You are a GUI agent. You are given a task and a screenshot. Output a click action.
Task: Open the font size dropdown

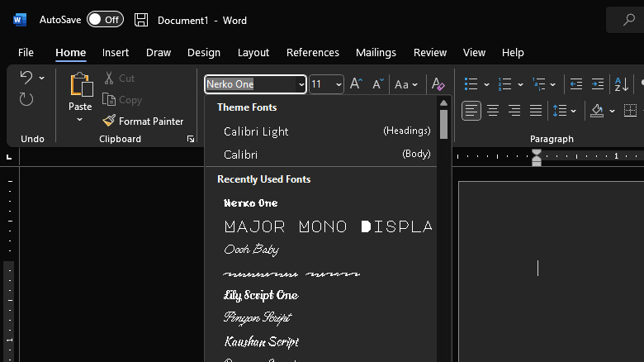pos(338,84)
